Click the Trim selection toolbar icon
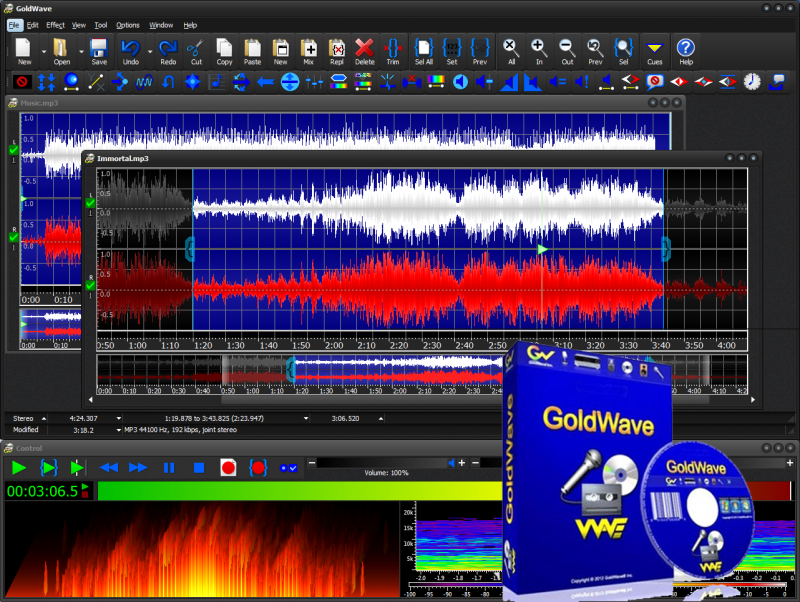The width and height of the screenshot is (800, 602). coord(392,49)
